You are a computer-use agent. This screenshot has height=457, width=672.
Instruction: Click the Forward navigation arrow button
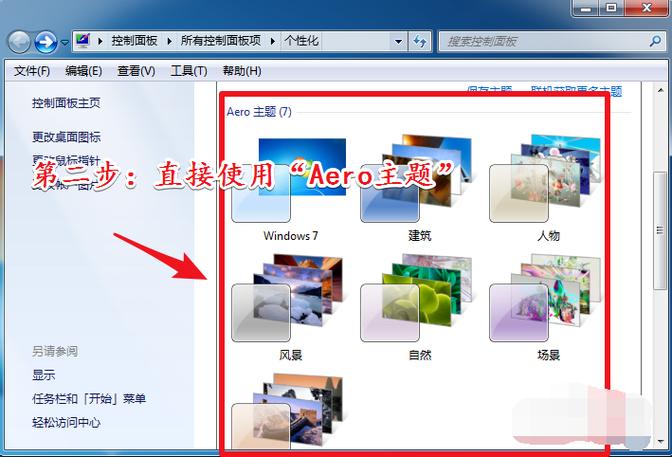click(45, 42)
